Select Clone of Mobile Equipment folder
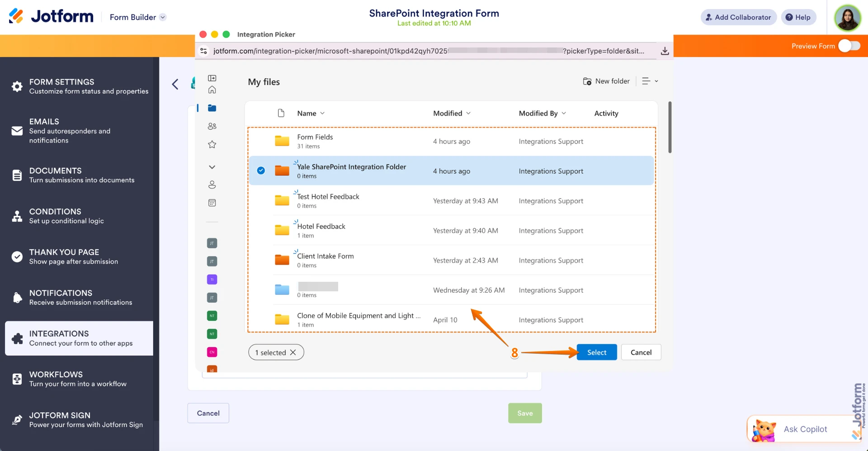The height and width of the screenshot is (451, 868). click(451, 319)
